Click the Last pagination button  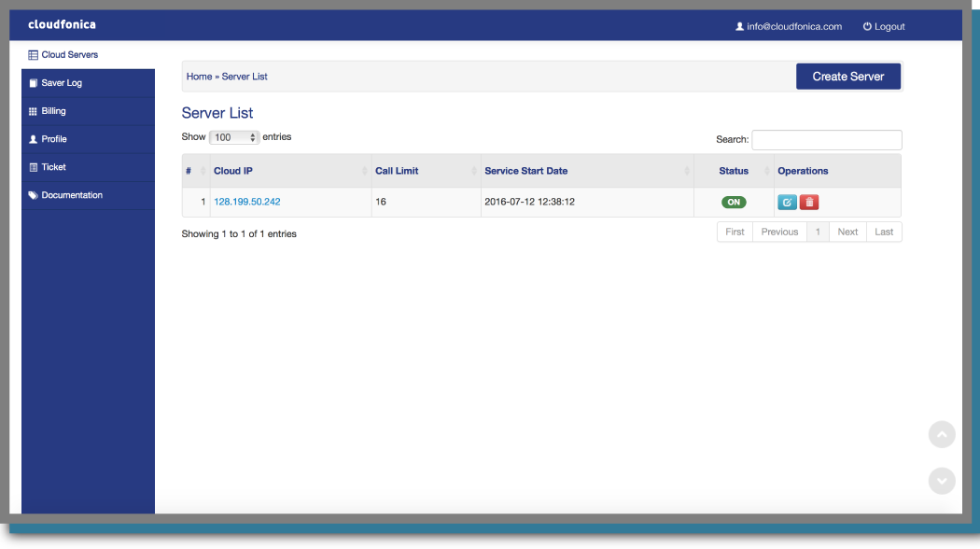pos(884,232)
